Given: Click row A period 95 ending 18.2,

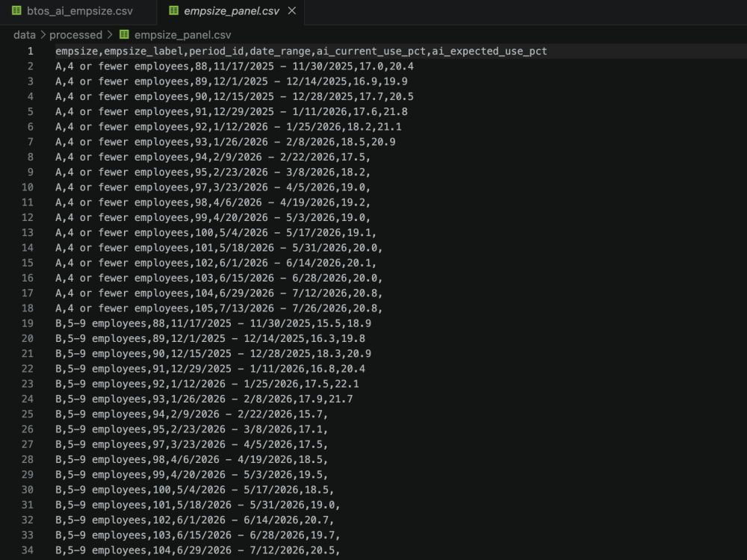Looking at the screenshot, I should pyautogui.click(x=213, y=172).
